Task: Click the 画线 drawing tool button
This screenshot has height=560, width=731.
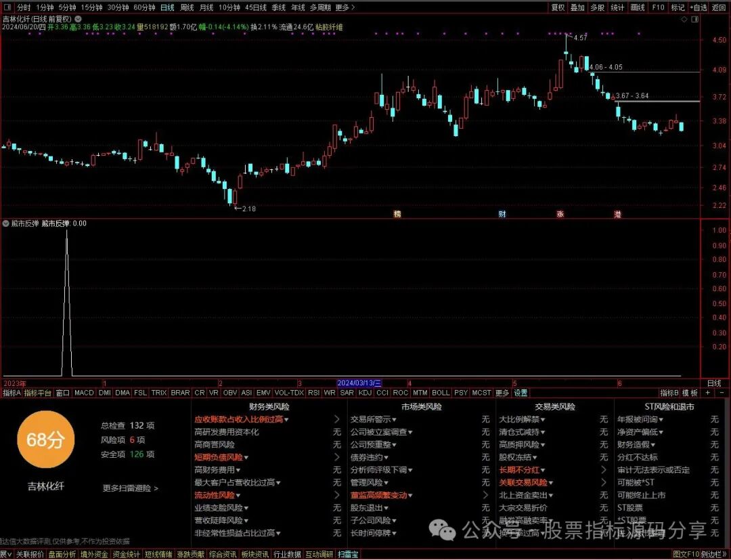Action: point(638,7)
